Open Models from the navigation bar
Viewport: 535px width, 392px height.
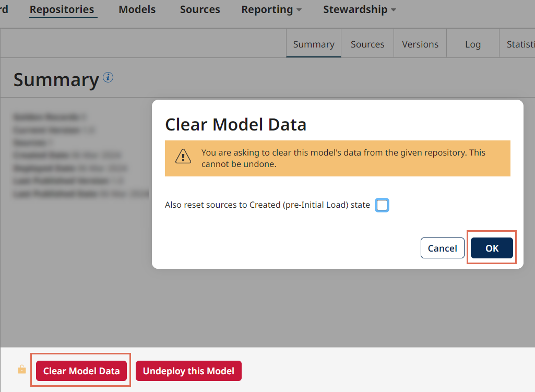(x=137, y=9)
